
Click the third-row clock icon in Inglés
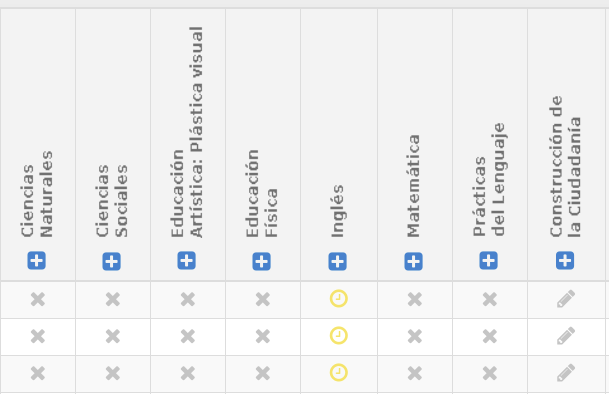(338, 373)
